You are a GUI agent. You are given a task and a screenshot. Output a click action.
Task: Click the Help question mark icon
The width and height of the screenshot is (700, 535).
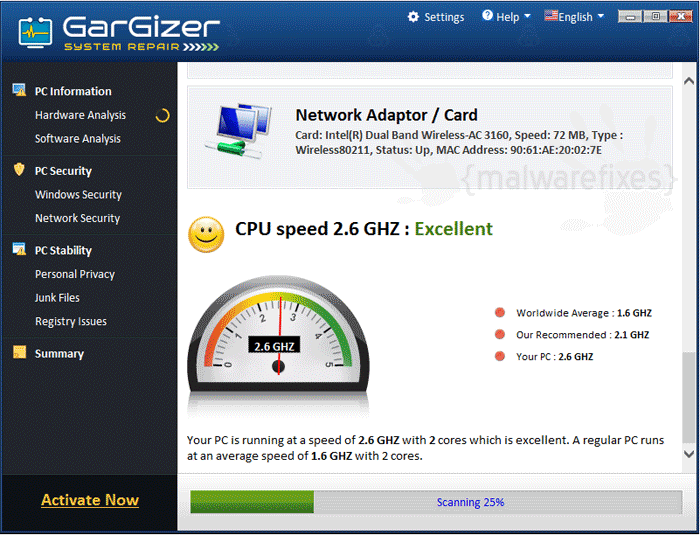pos(488,16)
